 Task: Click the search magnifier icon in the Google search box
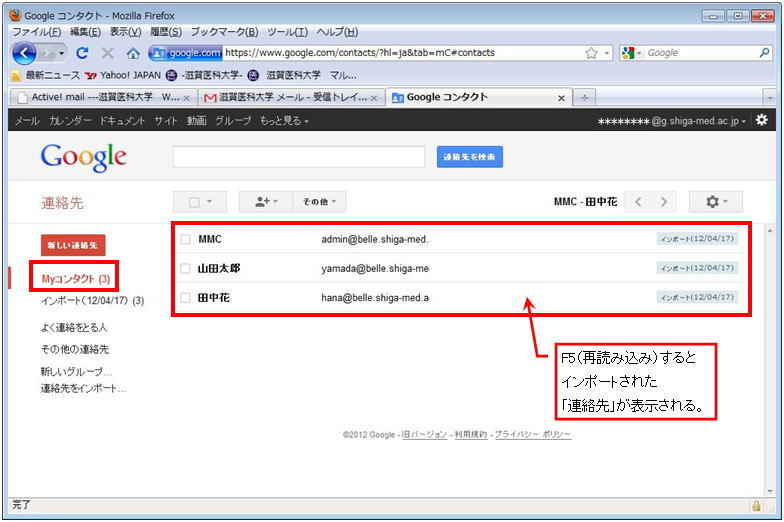(764, 52)
